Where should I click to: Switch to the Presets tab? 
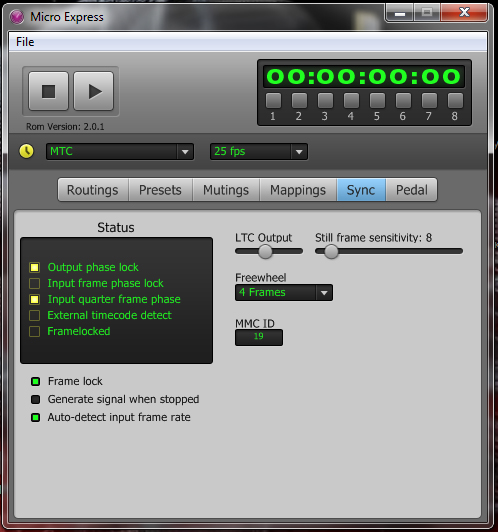pyautogui.click(x=160, y=190)
